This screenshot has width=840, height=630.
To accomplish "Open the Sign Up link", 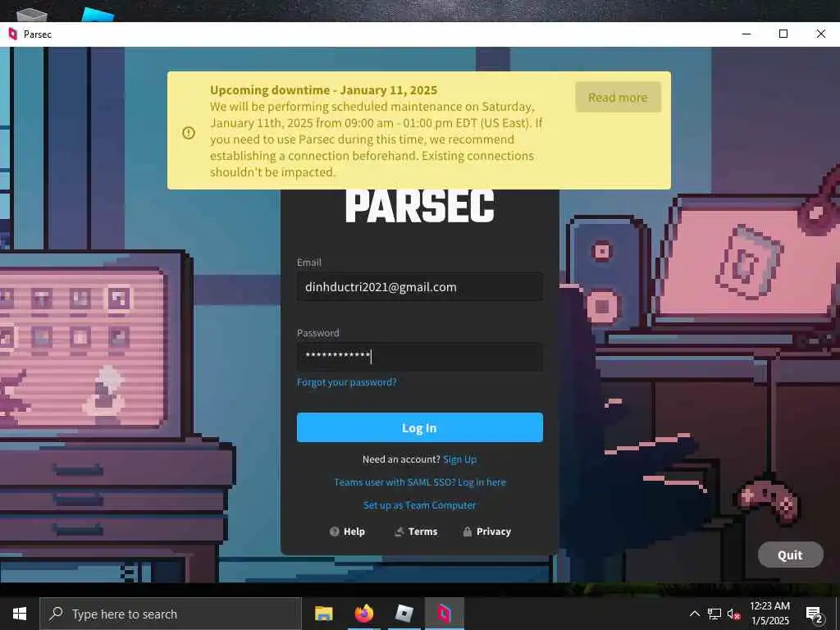I will pos(459,459).
